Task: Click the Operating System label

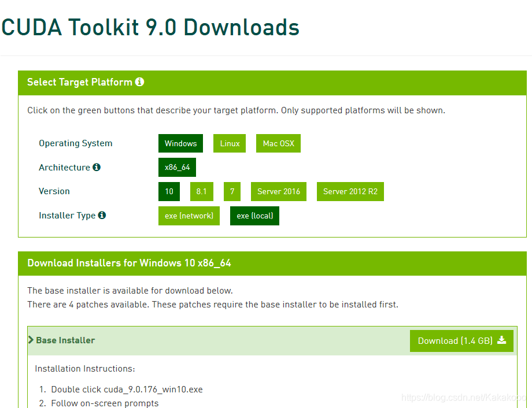Action: (x=76, y=143)
